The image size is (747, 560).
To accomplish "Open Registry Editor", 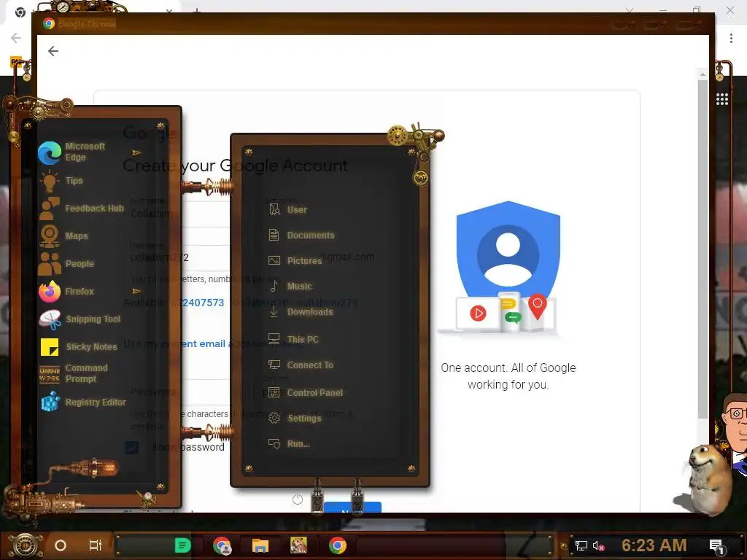I will [x=82, y=402].
